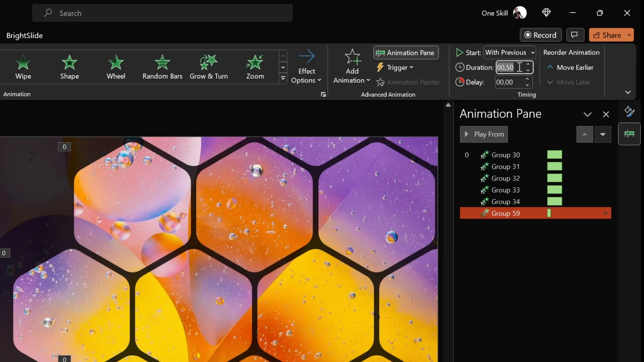Apply the Wheel animation effect
The height and width of the screenshot is (362, 644).
(x=116, y=67)
